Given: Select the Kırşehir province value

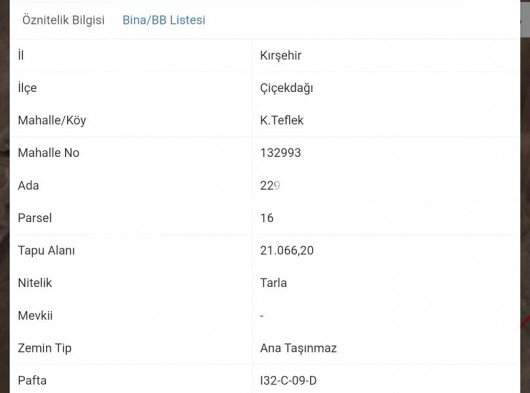Looking at the screenshot, I should (281, 55).
